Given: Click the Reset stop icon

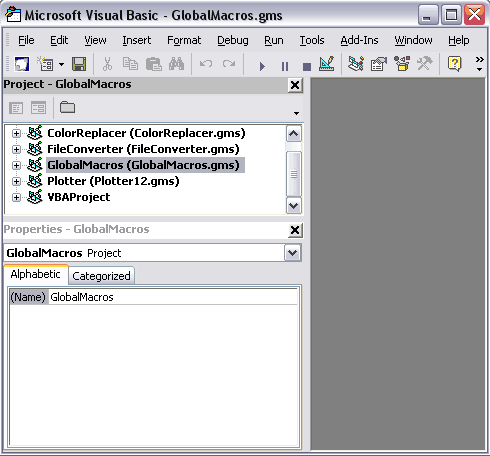Looking at the screenshot, I should 307,67.
